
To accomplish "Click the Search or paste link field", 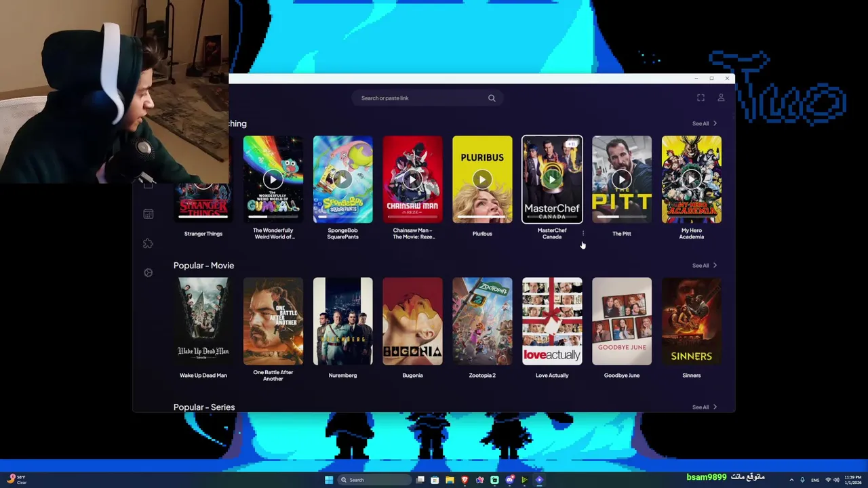I will click(426, 98).
